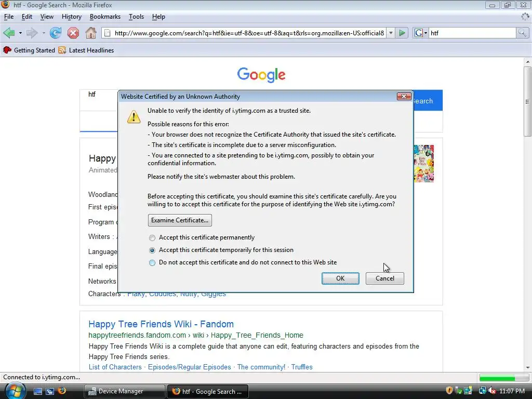Open the Bookmarks menu
The width and height of the screenshot is (532, 399).
(105, 17)
